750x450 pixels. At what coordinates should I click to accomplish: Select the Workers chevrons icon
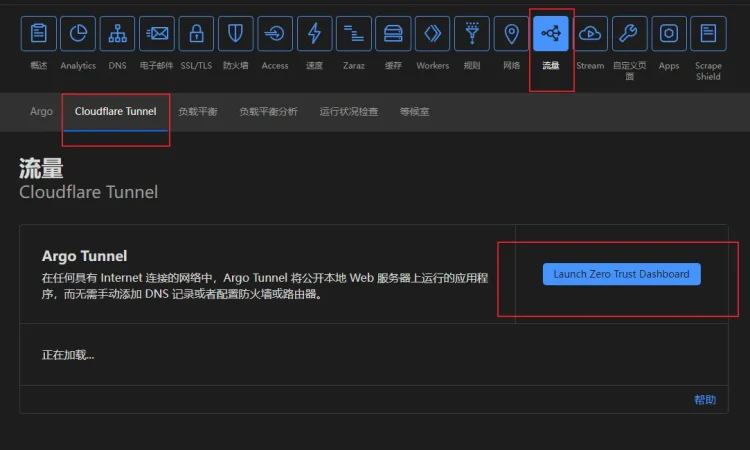(432, 33)
